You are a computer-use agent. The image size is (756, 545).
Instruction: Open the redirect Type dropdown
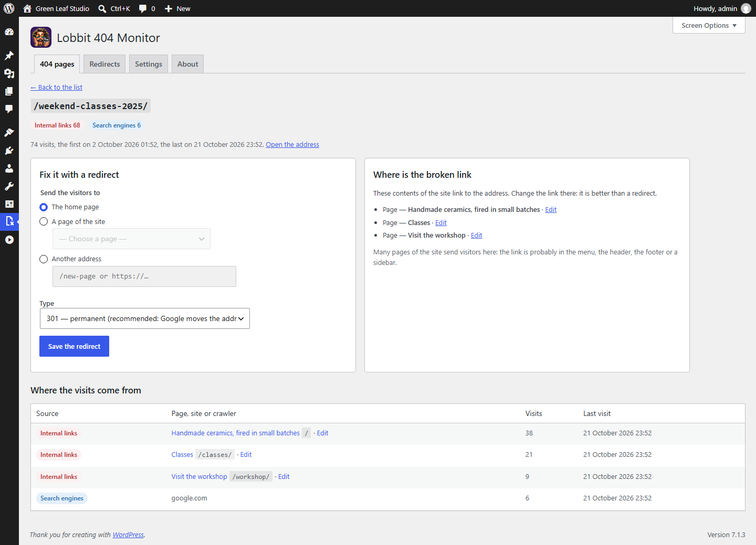(x=144, y=318)
